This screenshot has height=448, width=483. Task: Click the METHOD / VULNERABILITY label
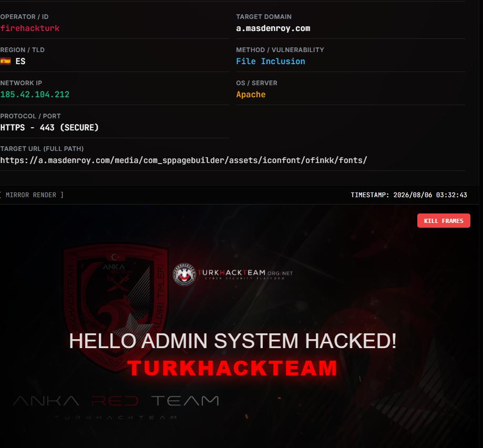tap(280, 50)
